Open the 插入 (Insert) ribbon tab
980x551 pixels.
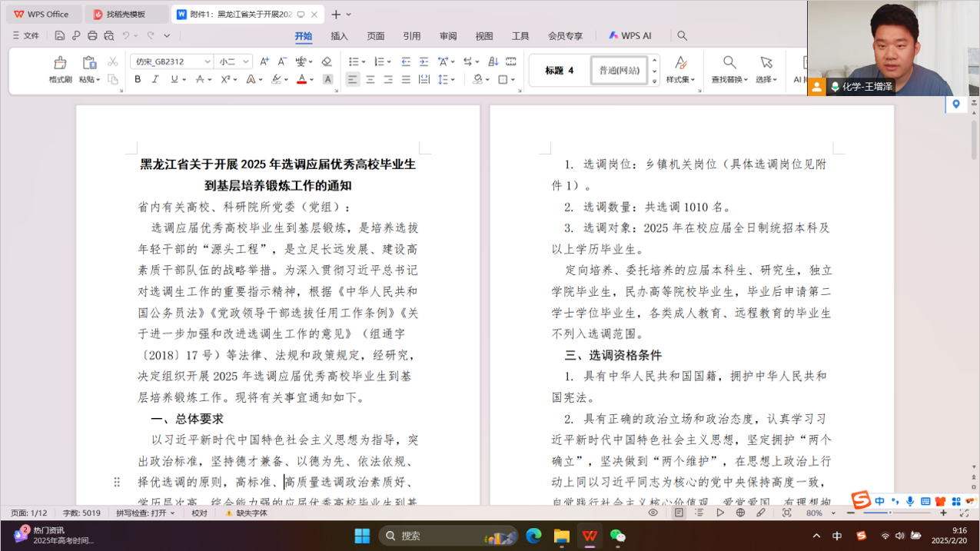pos(339,36)
